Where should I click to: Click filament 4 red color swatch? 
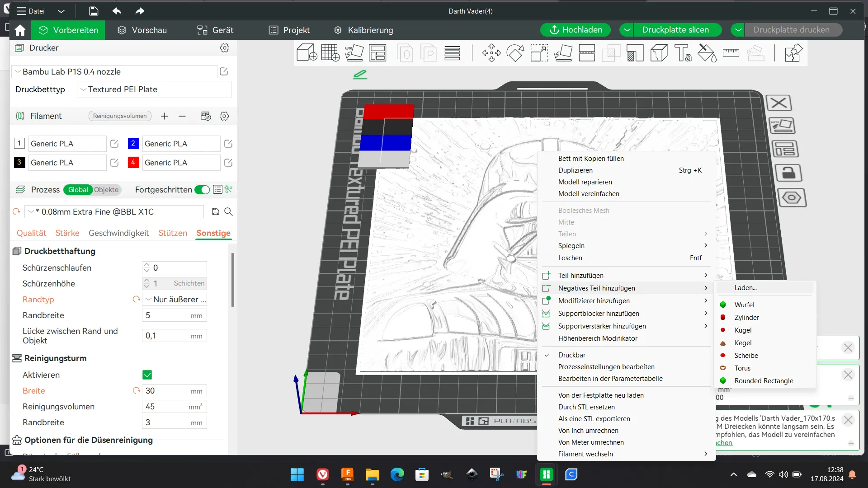click(x=133, y=162)
